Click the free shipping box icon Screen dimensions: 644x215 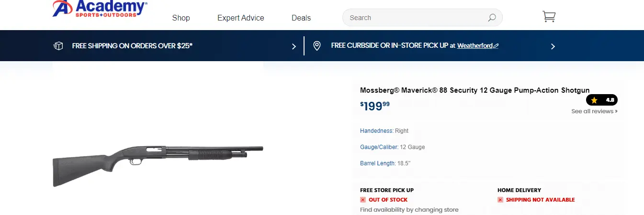coord(58,46)
